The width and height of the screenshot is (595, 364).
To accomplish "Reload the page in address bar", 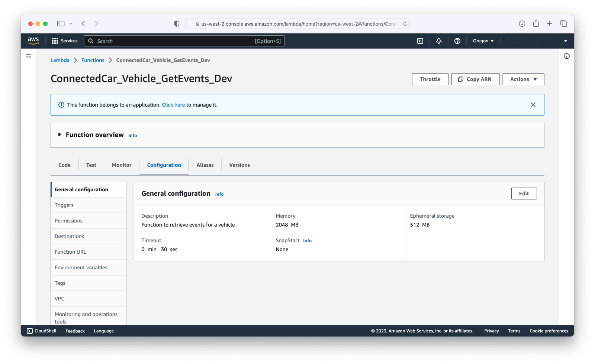I will point(405,24).
